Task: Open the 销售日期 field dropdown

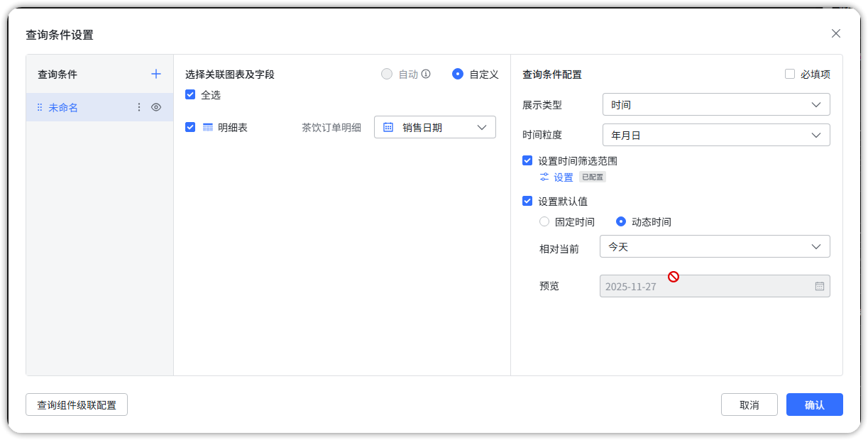Action: (x=434, y=127)
